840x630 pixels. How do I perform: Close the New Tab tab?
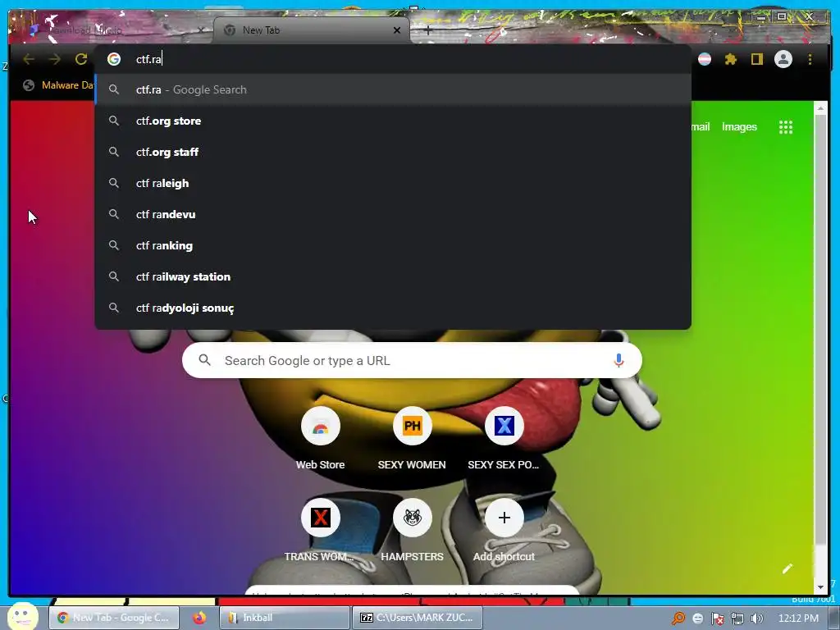tap(397, 30)
